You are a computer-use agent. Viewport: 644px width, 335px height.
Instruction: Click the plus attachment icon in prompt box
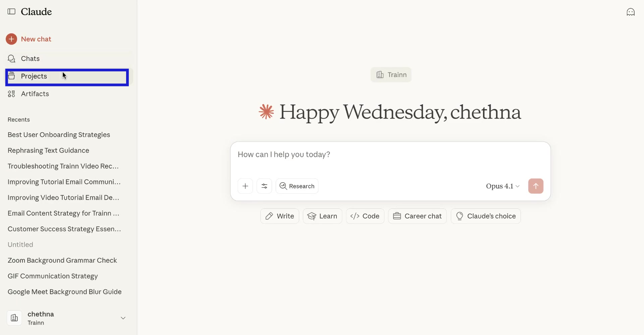point(245,186)
